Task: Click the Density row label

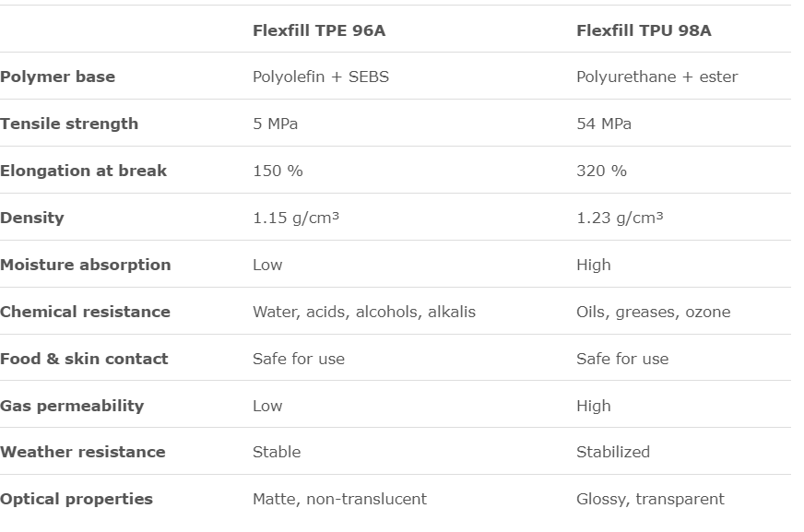Action: [32, 218]
